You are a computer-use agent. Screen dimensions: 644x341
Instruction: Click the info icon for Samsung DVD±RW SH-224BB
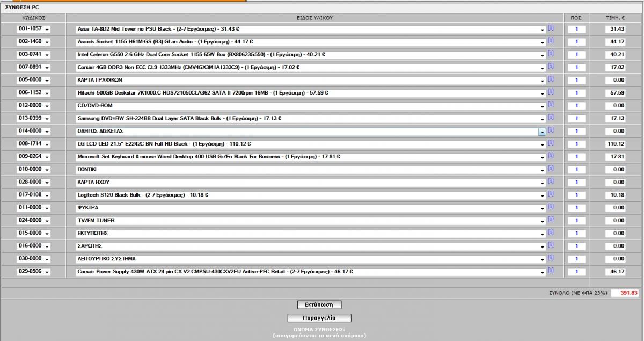[x=551, y=118]
